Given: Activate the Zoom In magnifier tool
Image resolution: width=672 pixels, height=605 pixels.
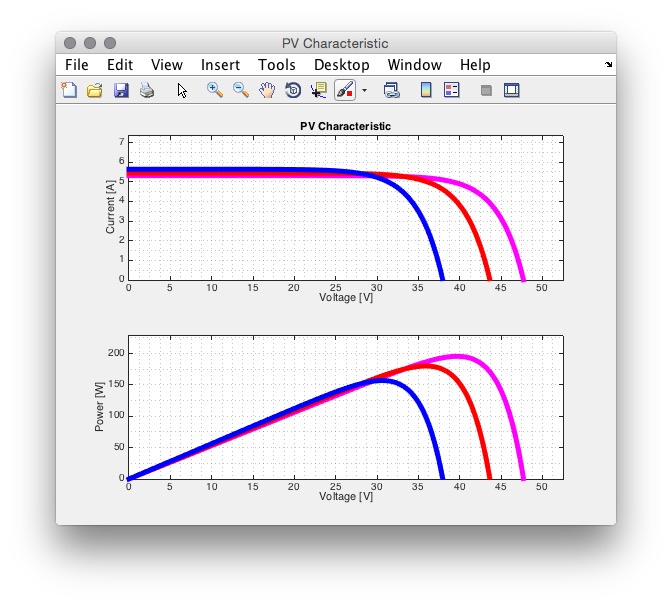Looking at the screenshot, I should [215, 90].
